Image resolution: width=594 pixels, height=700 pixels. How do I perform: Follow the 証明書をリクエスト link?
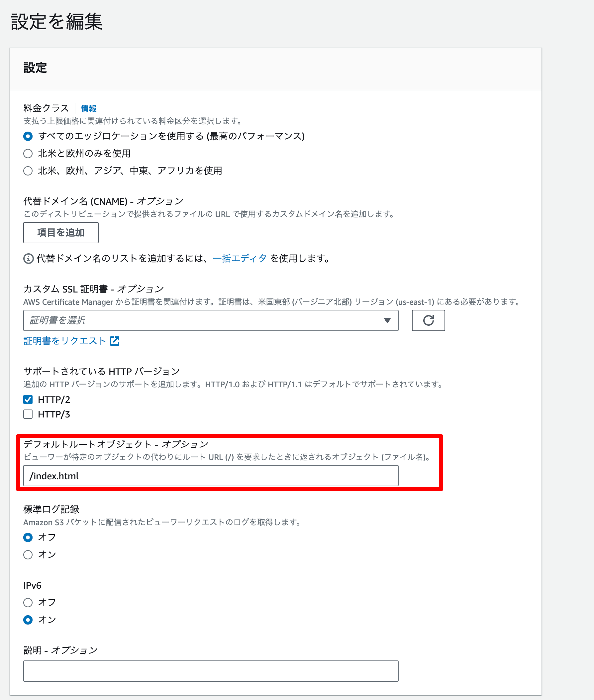point(65,341)
